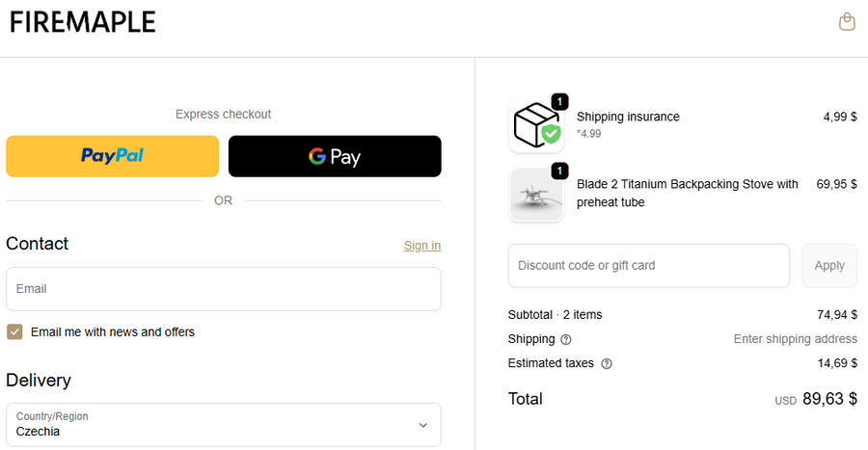This screenshot has height=450, width=868.
Task: Click the Estimated taxes info icon
Action: [607, 364]
